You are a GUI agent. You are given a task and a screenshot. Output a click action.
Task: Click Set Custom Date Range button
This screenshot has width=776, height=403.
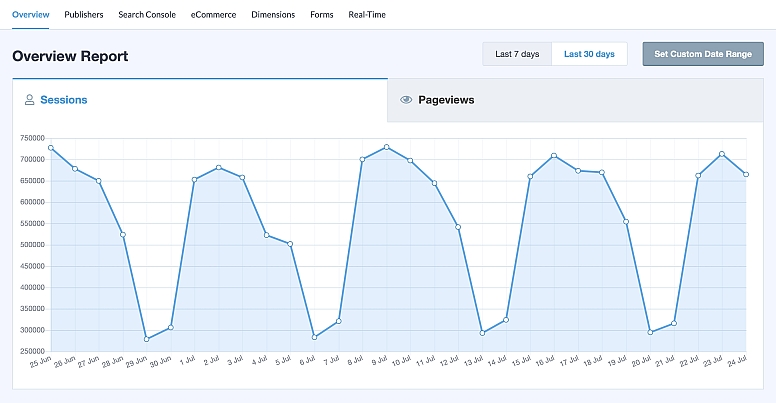703,54
